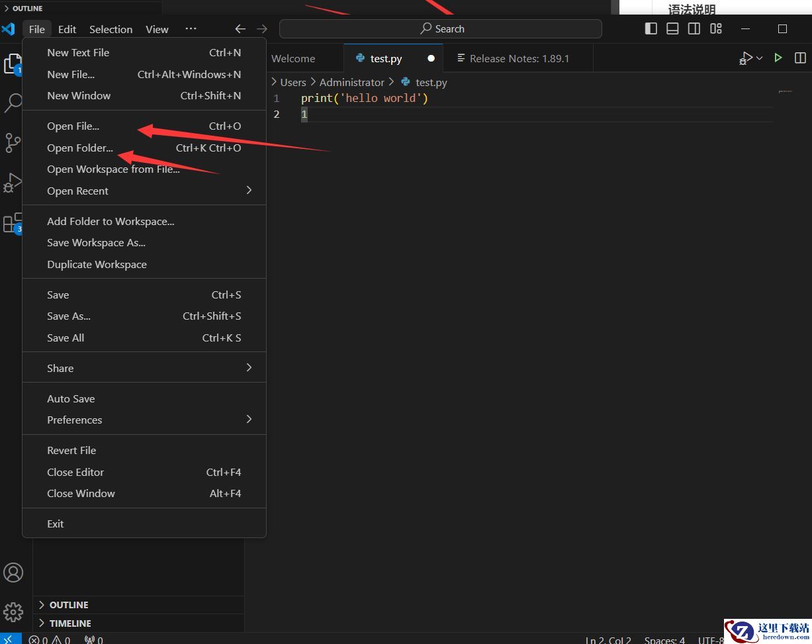This screenshot has height=644, width=812.
Task: Click the Ln 2, Col 2 status item
Action: pos(608,640)
